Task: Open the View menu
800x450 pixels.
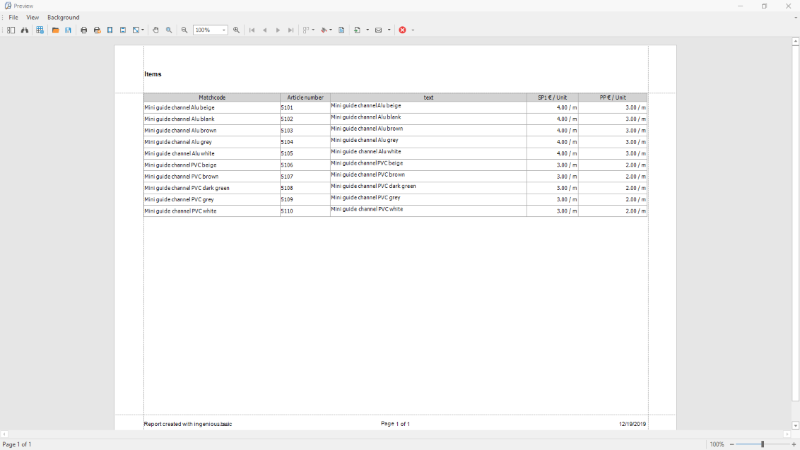Action: [x=33, y=17]
